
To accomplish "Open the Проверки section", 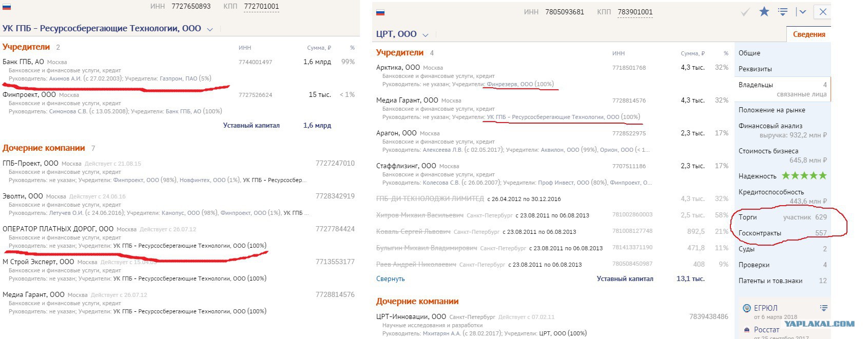I will tap(783, 265).
